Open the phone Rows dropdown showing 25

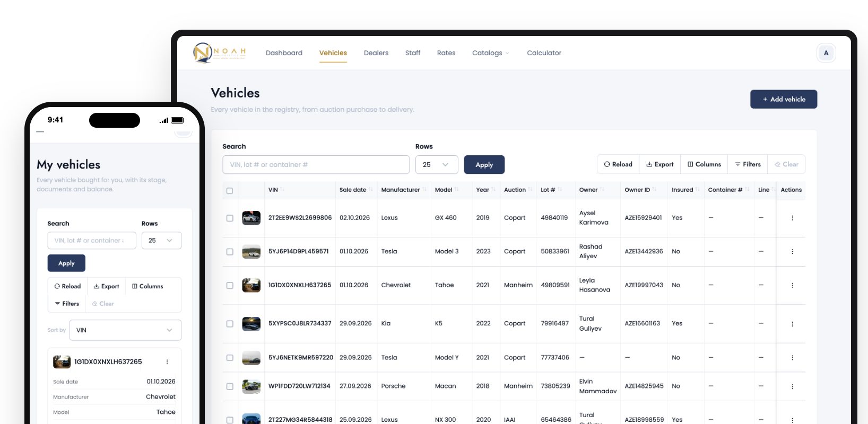tap(161, 241)
